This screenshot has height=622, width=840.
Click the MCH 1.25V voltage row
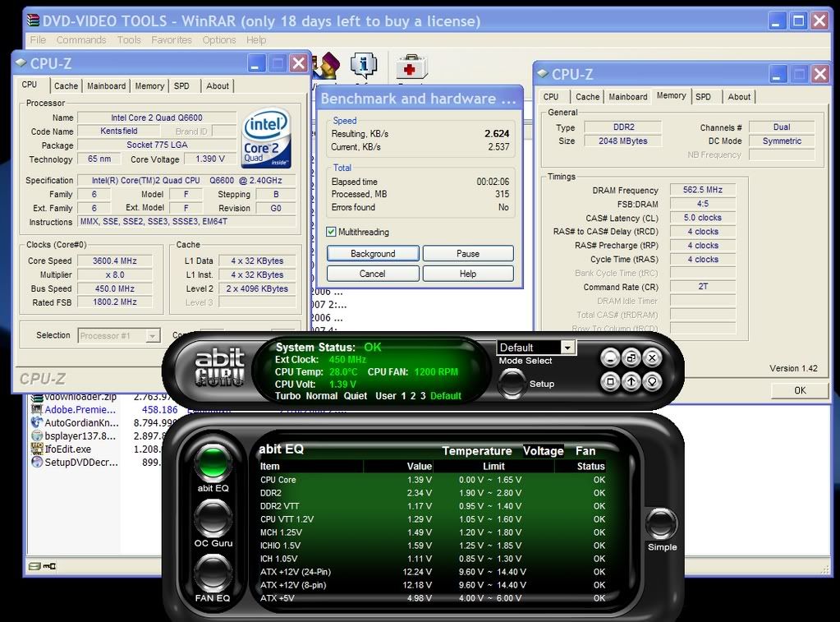433,532
